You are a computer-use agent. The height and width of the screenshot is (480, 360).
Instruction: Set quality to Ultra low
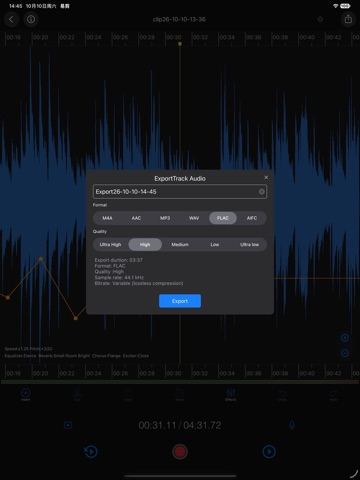click(249, 244)
